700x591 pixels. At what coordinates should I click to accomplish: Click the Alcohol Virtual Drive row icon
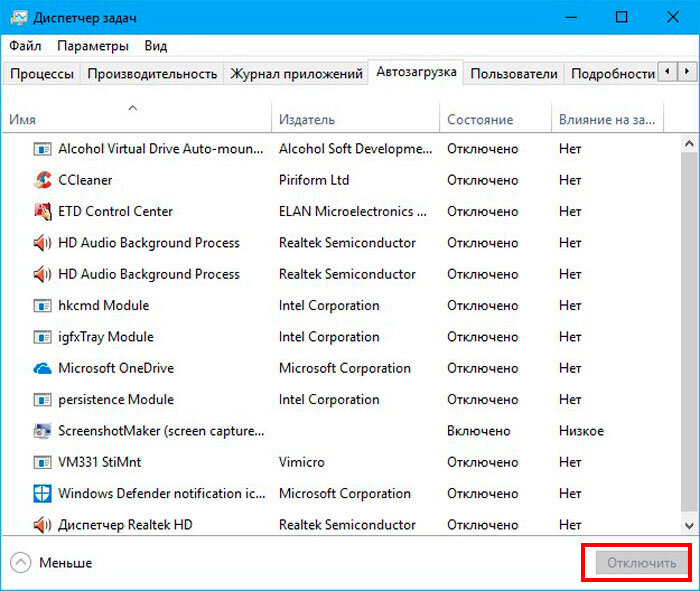(42, 149)
